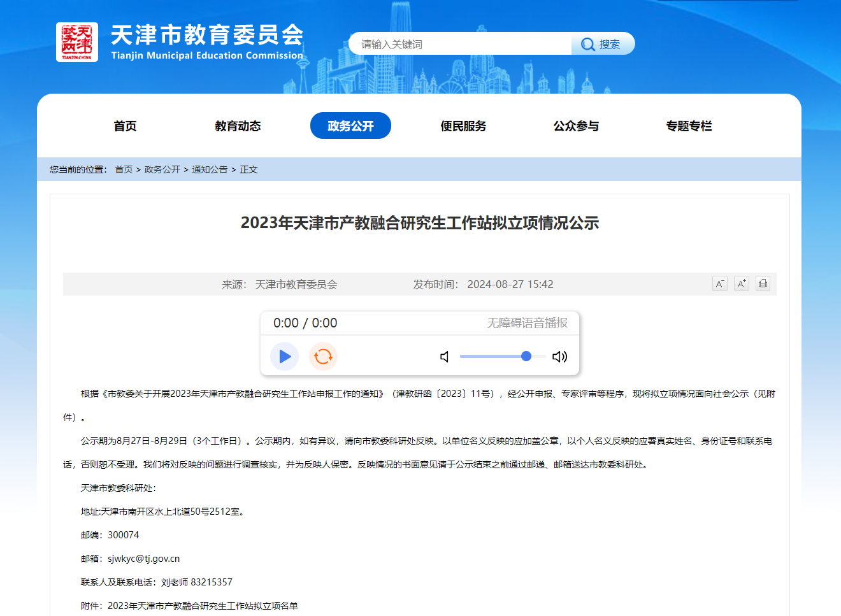Go to the 便民服务 section
The width and height of the screenshot is (841, 616).
[x=463, y=126]
